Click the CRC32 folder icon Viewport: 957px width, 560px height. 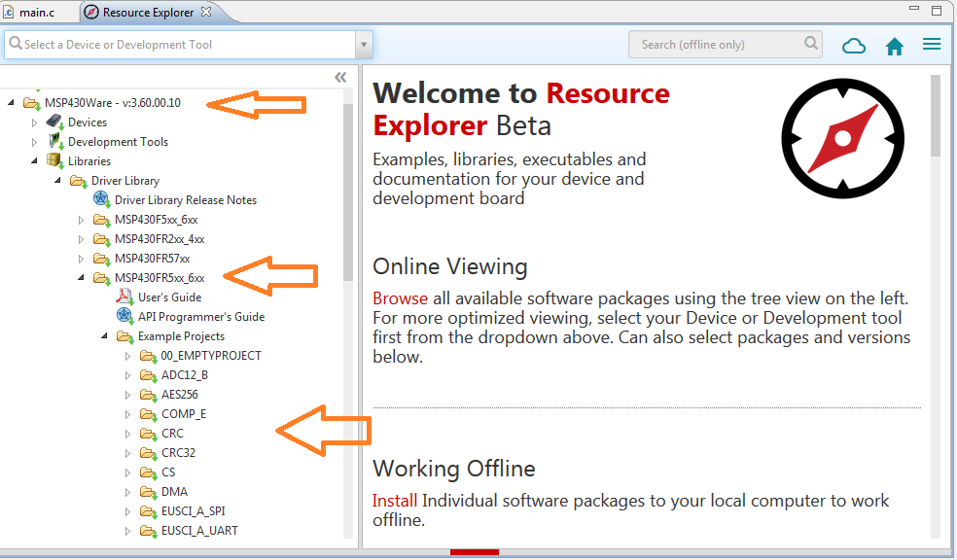[x=148, y=453]
